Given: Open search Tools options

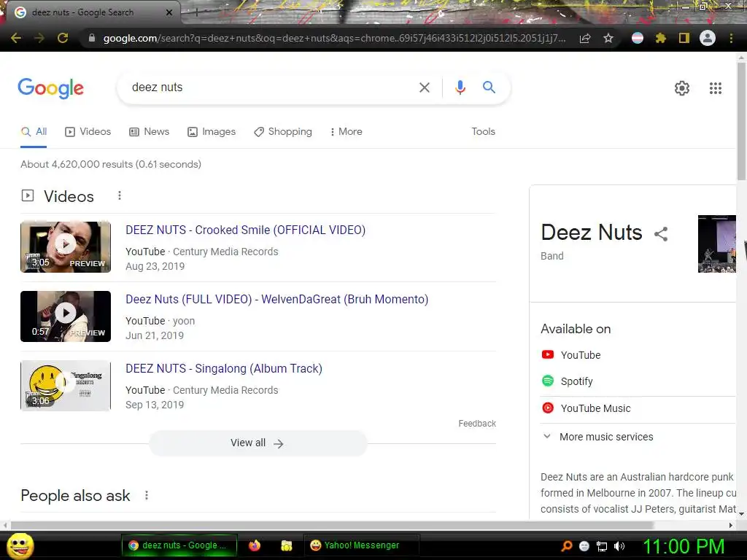Looking at the screenshot, I should pos(483,131).
